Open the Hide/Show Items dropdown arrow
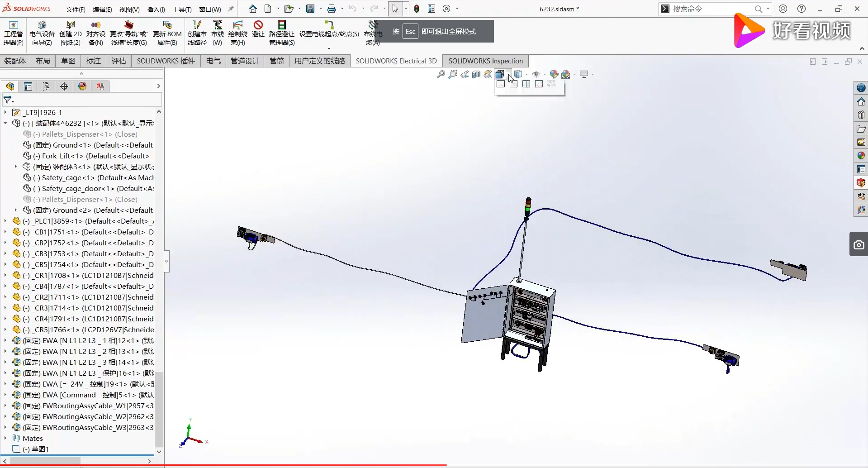868x468 pixels. click(x=545, y=74)
